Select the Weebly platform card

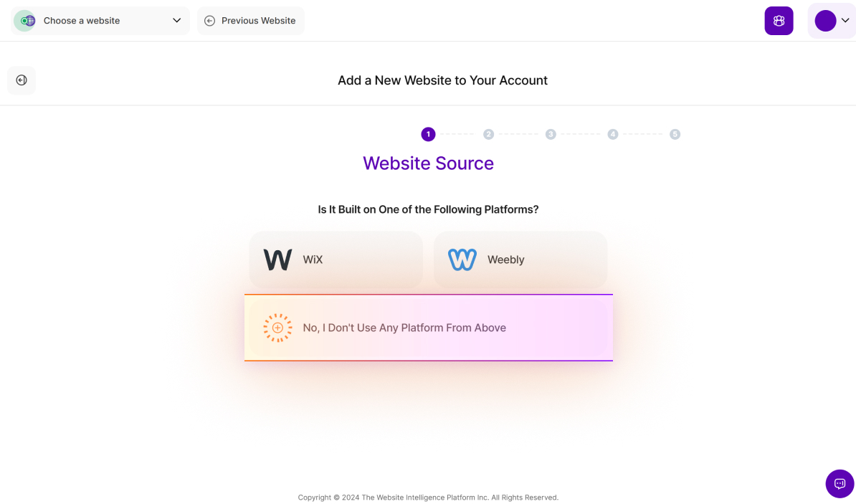(520, 260)
